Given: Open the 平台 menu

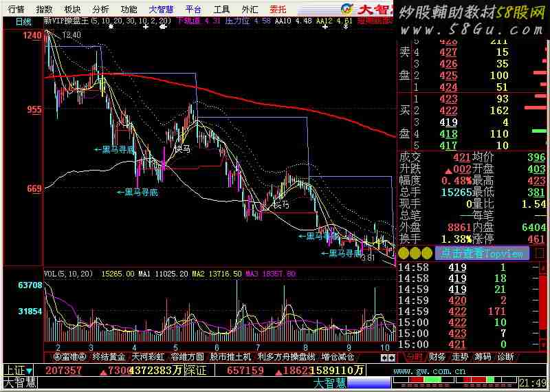Looking at the screenshot, I should click(x=194, y=9).
